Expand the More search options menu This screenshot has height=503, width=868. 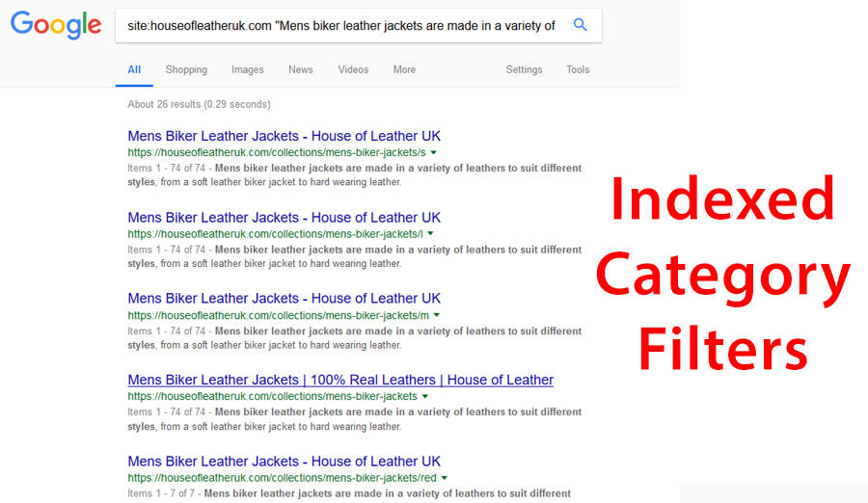pyautogui.click(x=404, y=69)
